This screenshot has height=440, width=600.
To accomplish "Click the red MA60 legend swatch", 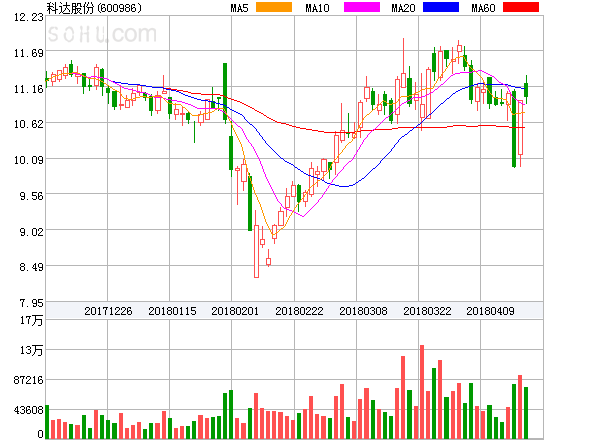I will pos(521,7).
